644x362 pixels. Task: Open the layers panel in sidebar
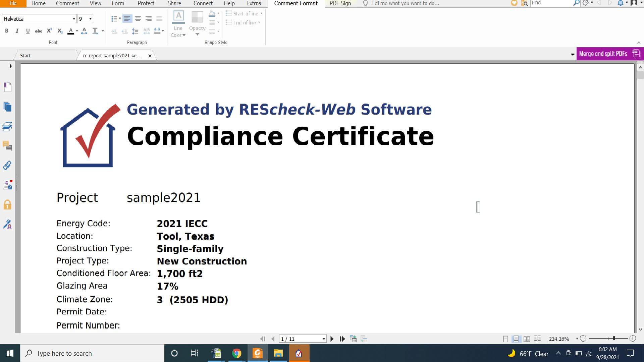7,126
